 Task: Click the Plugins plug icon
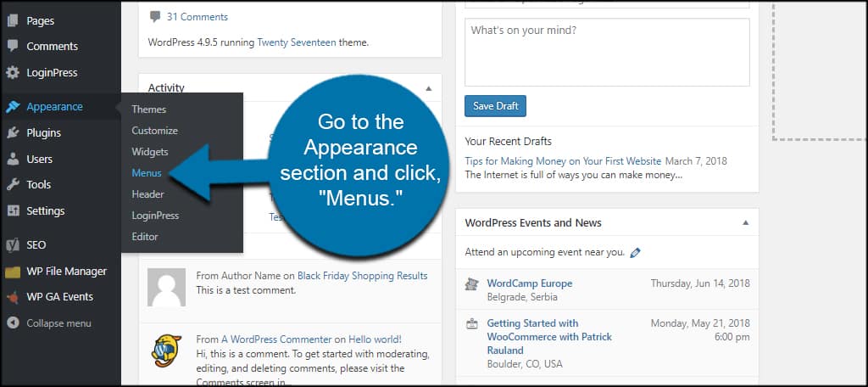click(13, 132)
